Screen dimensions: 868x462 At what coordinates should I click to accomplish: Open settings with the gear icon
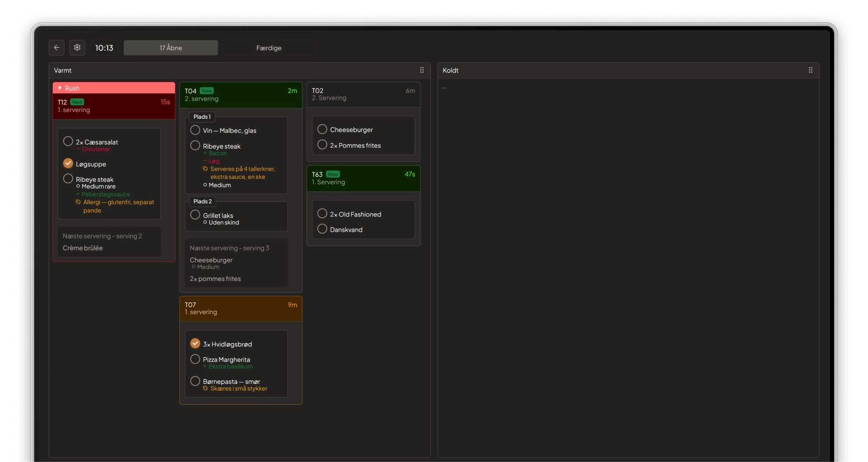tap(77, 47)
